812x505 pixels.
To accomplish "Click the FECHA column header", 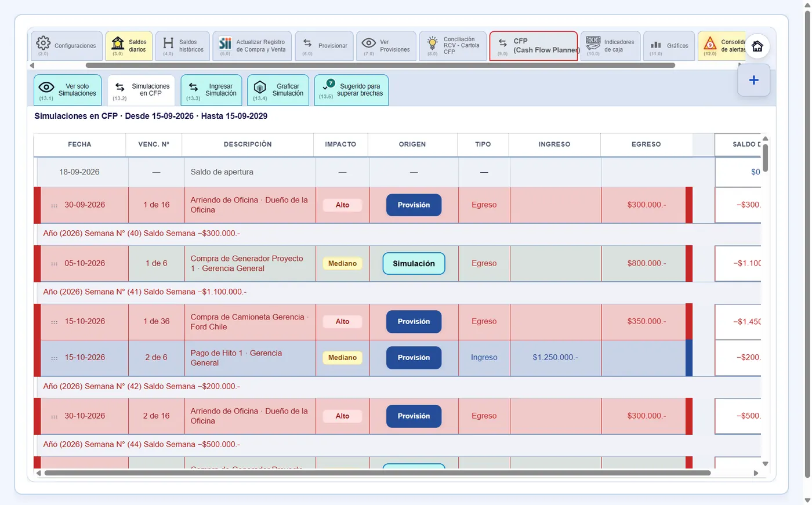I will click(79, 144).
